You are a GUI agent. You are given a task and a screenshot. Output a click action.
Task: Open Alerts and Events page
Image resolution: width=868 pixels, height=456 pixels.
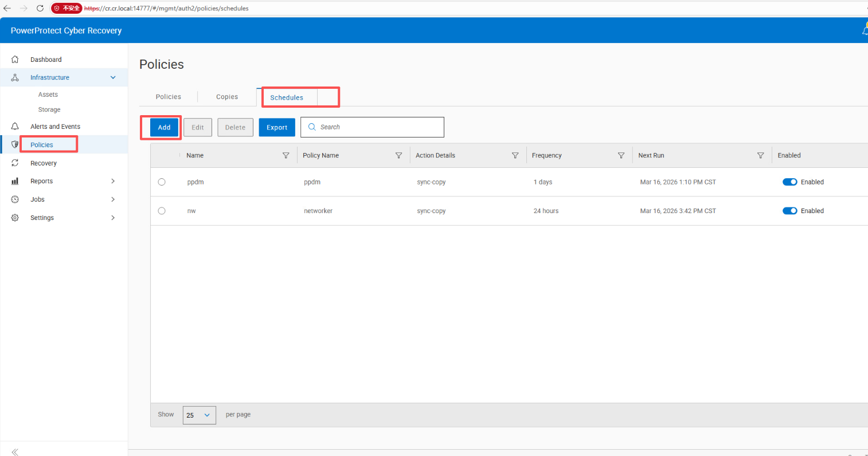tap(55, 127)
